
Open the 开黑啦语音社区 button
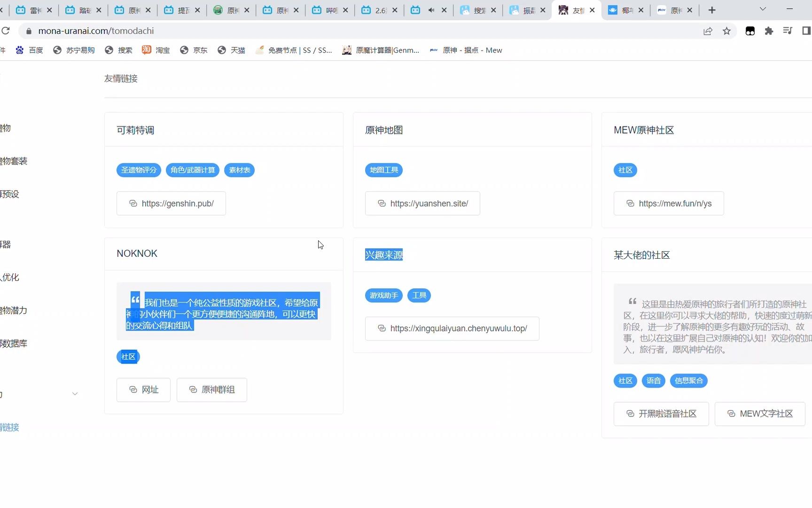click(x=661, y=414)
